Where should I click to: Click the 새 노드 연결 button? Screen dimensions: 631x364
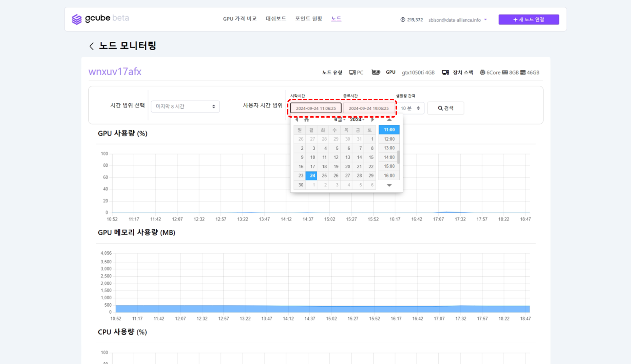pos(529,19)
